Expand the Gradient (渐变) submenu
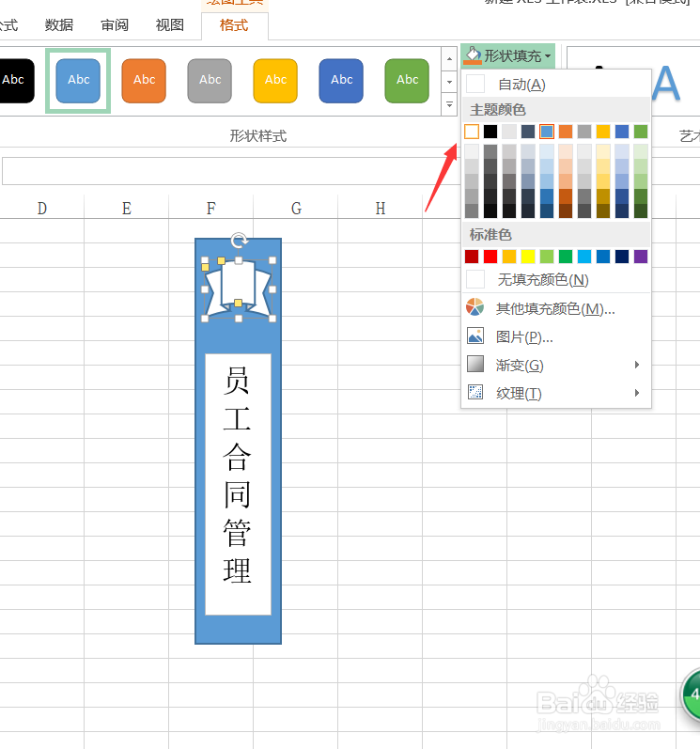 [556, 365]
